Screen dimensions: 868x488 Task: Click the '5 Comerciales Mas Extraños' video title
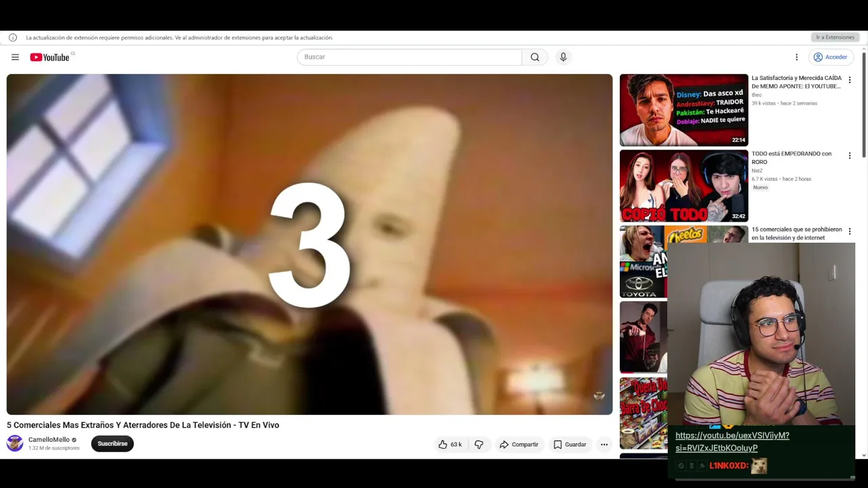(x=143, y=425)
